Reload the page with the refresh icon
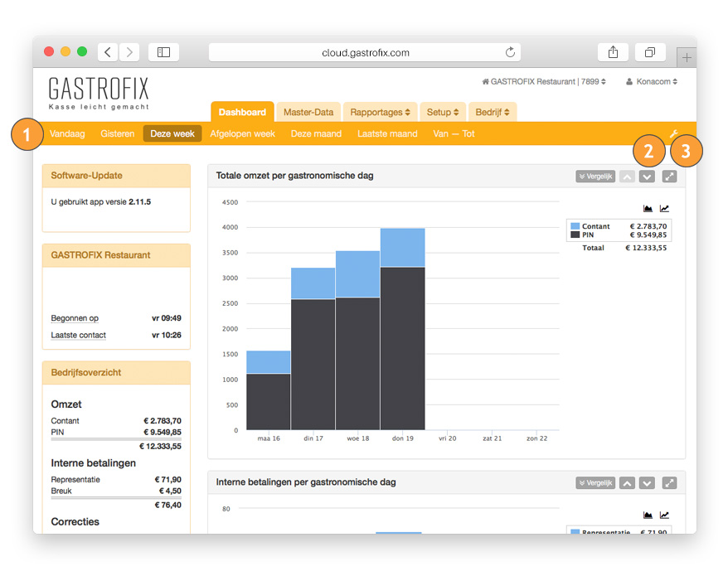This screenshot has height=576, width=728. [x=510, y=52]
